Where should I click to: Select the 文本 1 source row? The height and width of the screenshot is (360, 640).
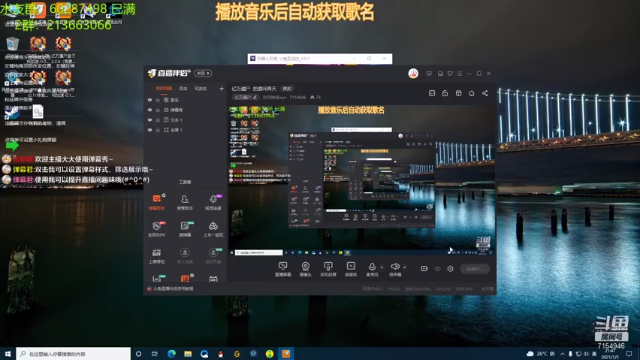pos(186,120)
